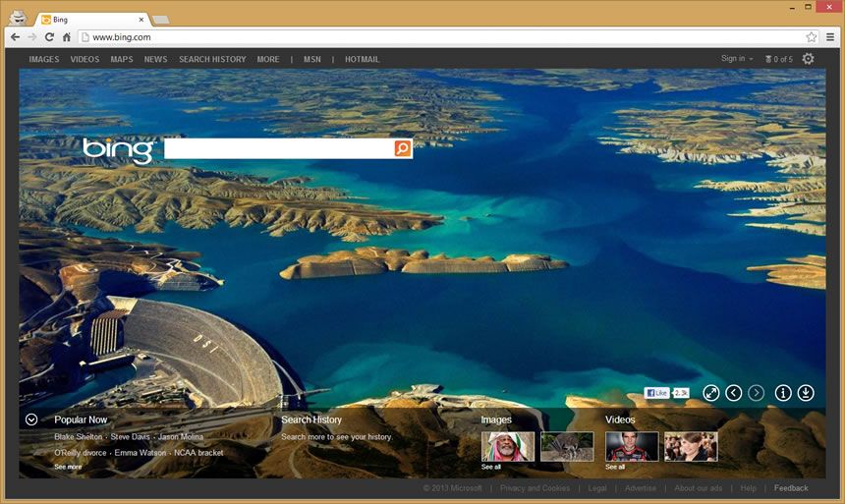845x504 pixels.
Task: Open the Sign in dropdown
Action: click(737, 59)
